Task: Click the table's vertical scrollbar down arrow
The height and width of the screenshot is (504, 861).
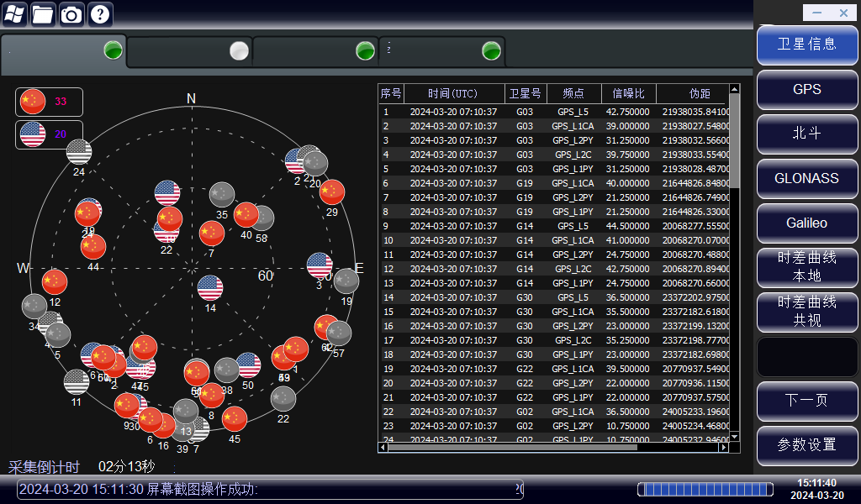Action: (735, 437)
